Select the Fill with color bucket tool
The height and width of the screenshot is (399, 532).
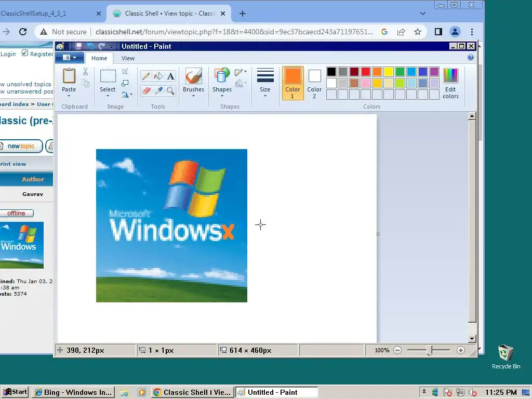pos(158,76)
